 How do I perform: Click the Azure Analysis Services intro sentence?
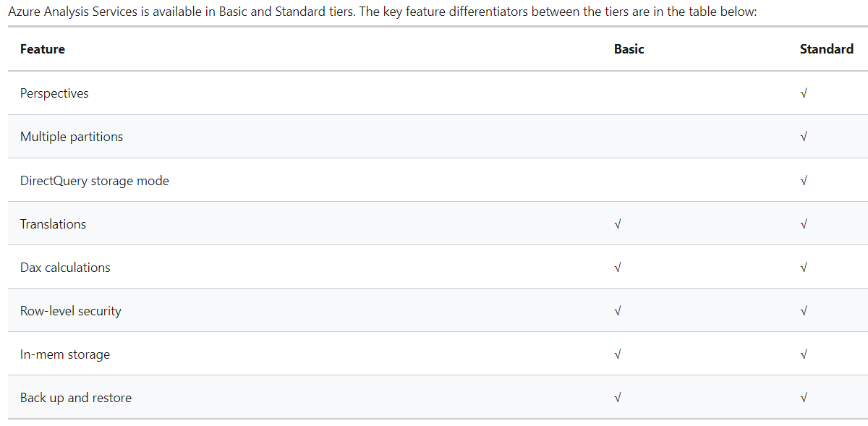pos(382,12)
